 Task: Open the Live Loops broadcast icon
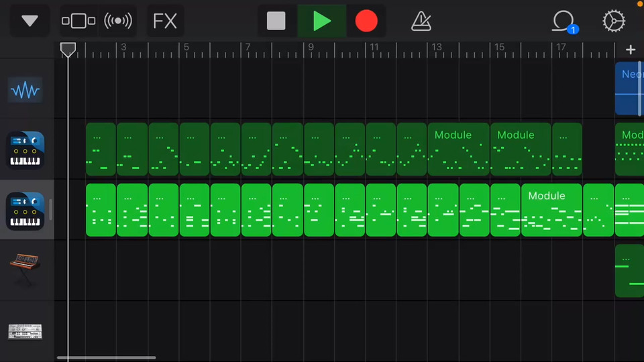(118, 21)
